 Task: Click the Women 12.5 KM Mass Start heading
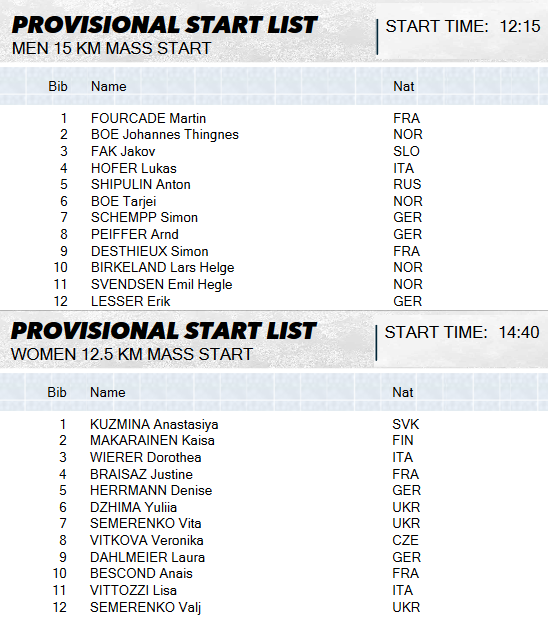pyautogui.click(x=132, y=354)
